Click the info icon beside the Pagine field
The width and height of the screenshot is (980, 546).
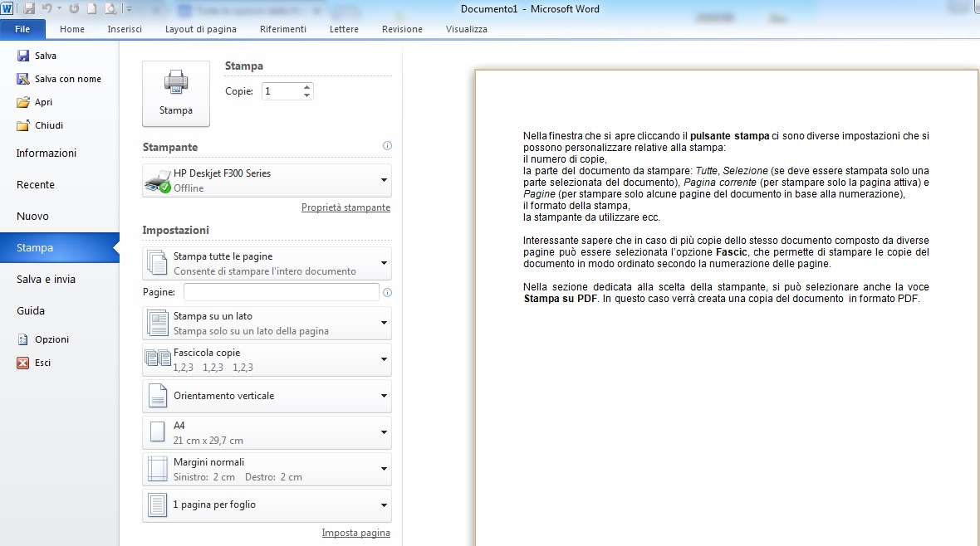[387, 292]
